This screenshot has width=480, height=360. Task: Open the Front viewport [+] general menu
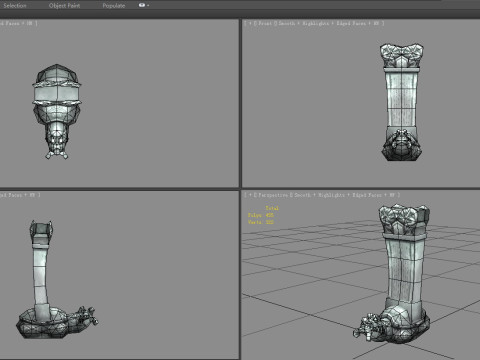[x=250, y=23]
